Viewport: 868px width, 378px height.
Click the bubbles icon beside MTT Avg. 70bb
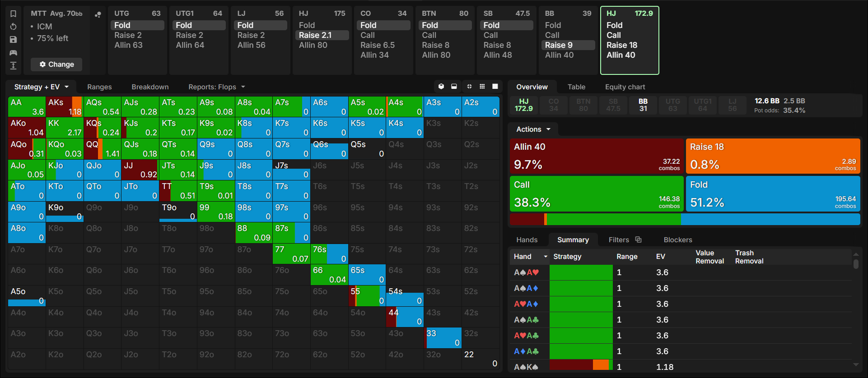pos(98,14)
